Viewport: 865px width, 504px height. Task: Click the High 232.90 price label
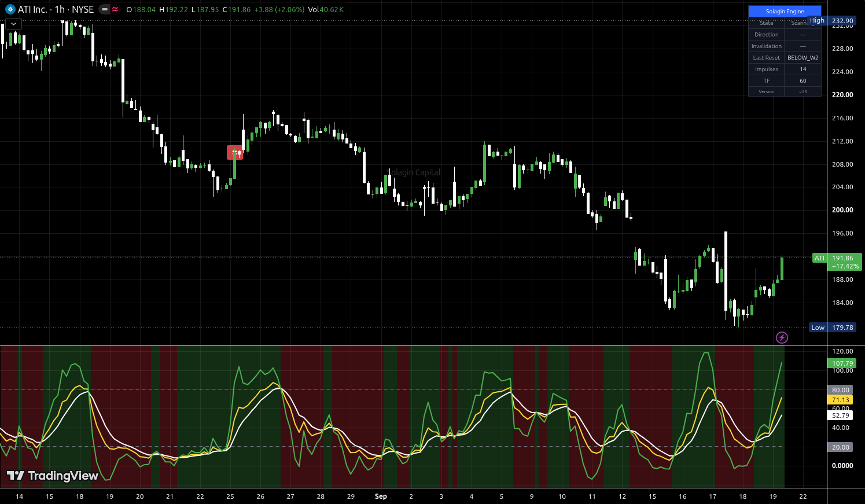point(831,21)
